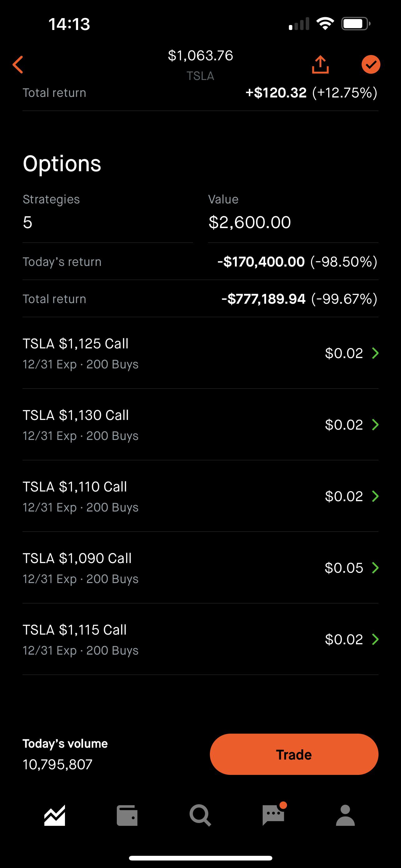
Task: Open the search magnifier tab
Action: pyautogui.click(x=200, y=816)
